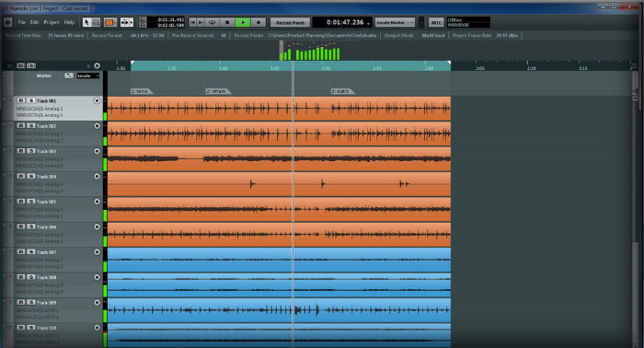This screenshot has height=348, width=644.
Task: Mute Track 005
Action: 20,202
